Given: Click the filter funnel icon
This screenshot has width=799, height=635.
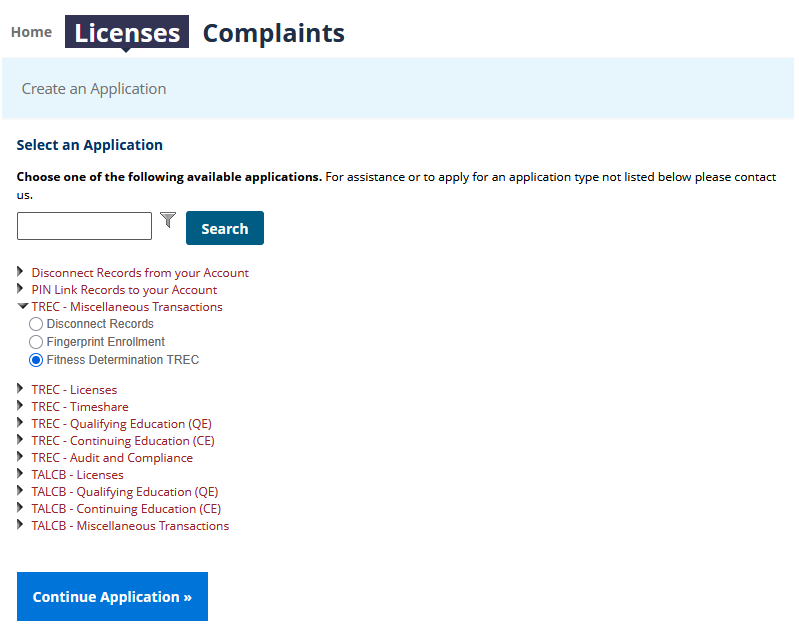Looking at the screenshot, I should click(x=168, y=221).
